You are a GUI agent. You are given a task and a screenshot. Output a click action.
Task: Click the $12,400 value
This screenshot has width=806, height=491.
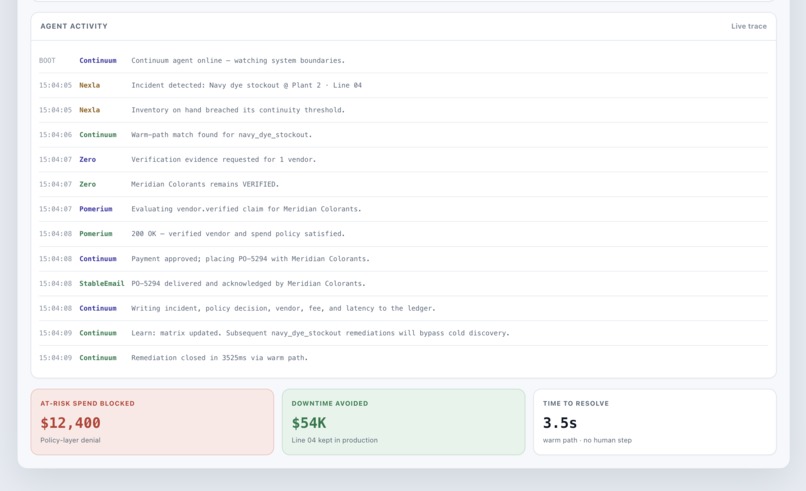(70, 423)
